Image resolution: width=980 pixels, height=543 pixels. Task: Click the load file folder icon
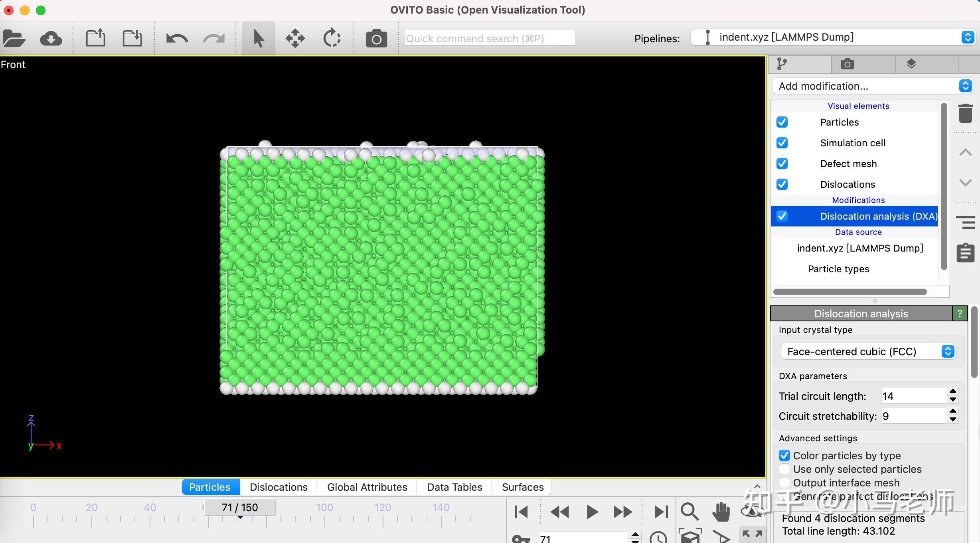point(14,39)
